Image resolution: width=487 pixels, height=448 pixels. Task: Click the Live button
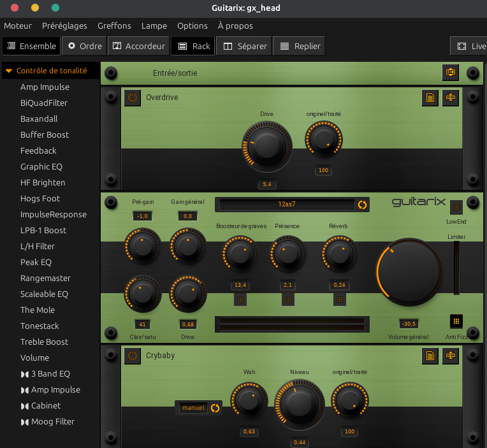469,46
